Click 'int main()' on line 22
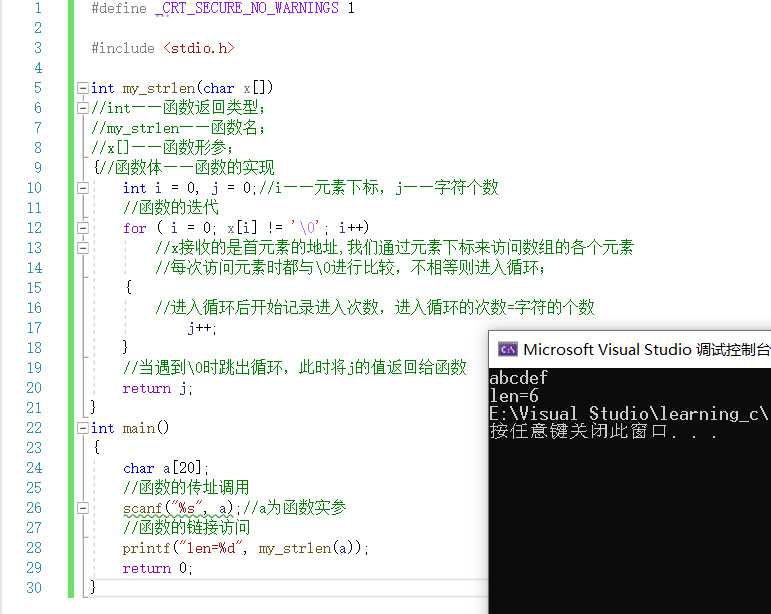 (x=130, y=428)
